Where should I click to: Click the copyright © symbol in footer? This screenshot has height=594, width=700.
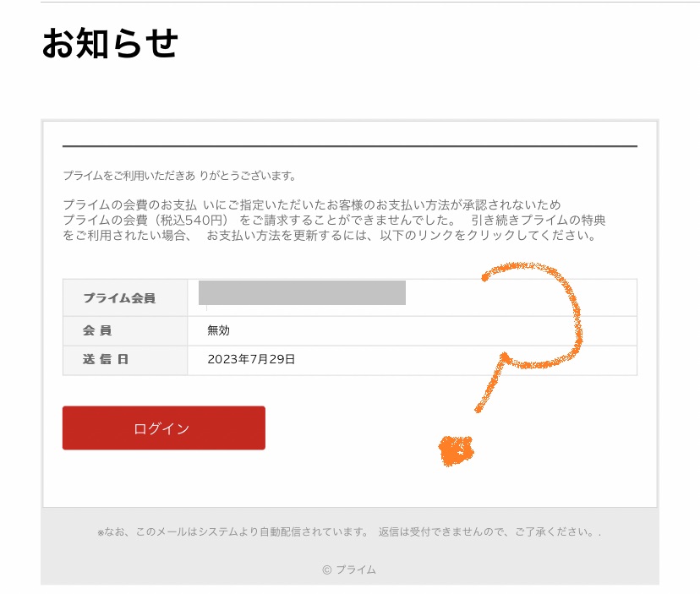point(327,569)
